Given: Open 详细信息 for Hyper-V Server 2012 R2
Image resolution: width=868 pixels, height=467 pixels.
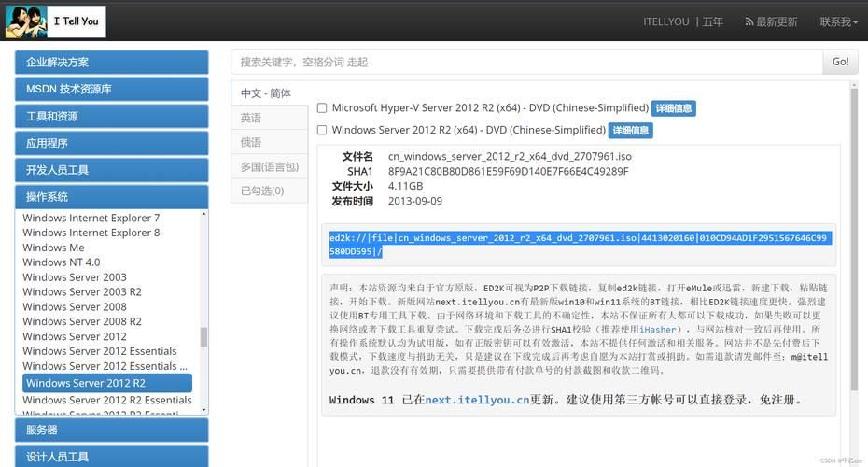Looking at the screenshot, I should [674, 108].
